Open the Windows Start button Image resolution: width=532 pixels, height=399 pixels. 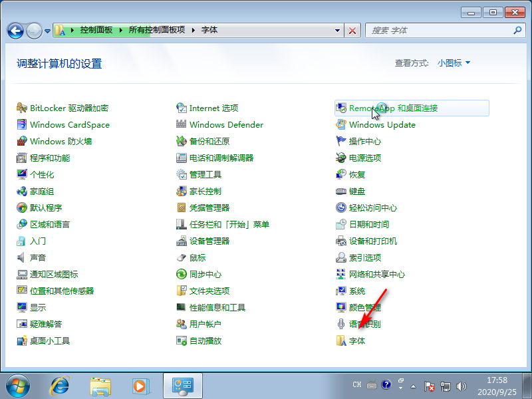(18, 385)
